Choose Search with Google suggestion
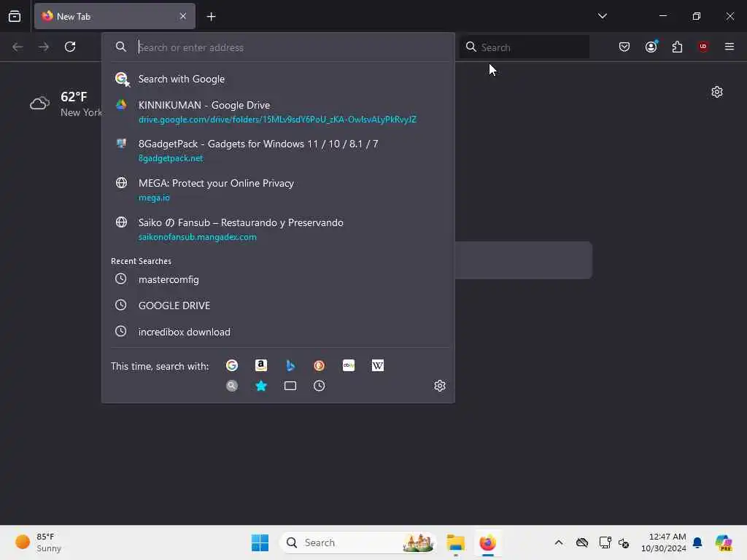This screenshot has width=747, height=560. pyautogui.click(x=278, y=79)
